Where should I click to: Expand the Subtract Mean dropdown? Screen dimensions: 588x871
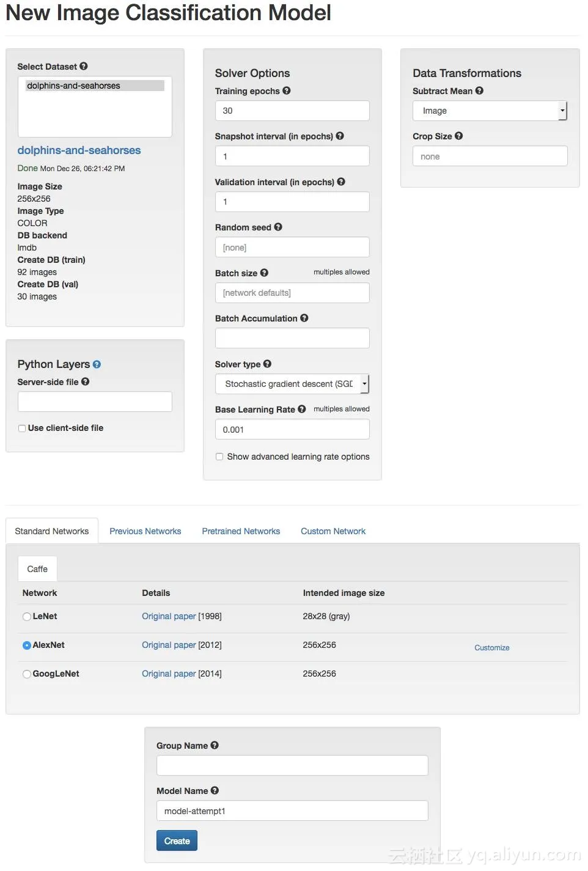(490, 111)
